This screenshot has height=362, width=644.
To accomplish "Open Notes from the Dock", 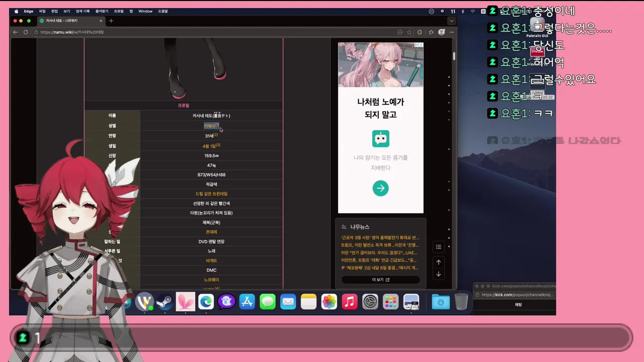I will (308, 302).
